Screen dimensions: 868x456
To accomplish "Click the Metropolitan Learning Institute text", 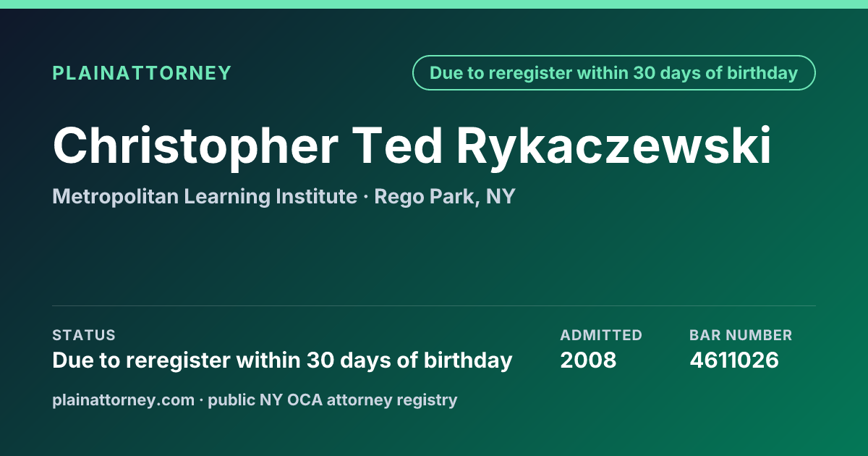I will [205, 197].
